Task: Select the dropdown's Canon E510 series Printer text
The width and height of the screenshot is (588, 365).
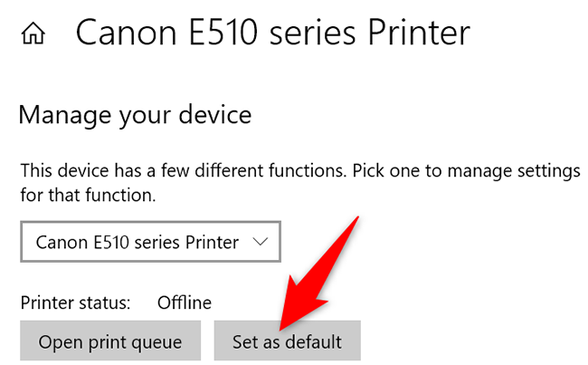Action: click(x=137, y=242)
